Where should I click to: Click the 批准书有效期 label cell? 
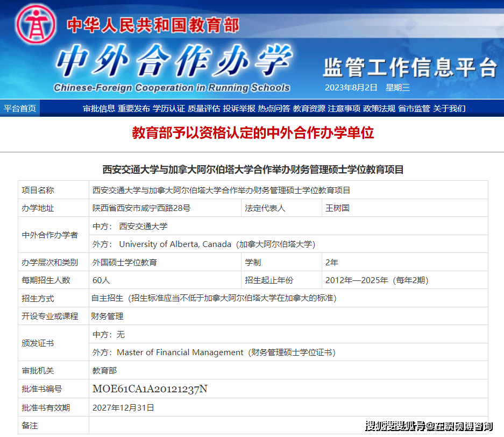[53, 407]
